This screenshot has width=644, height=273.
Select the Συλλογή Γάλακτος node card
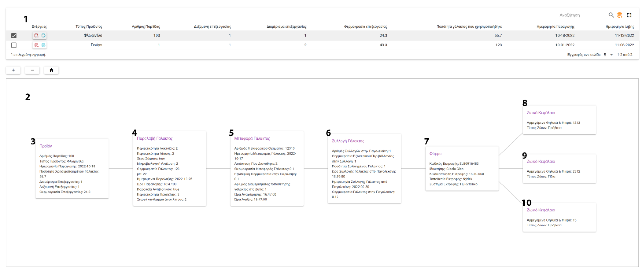click(364, 169)
